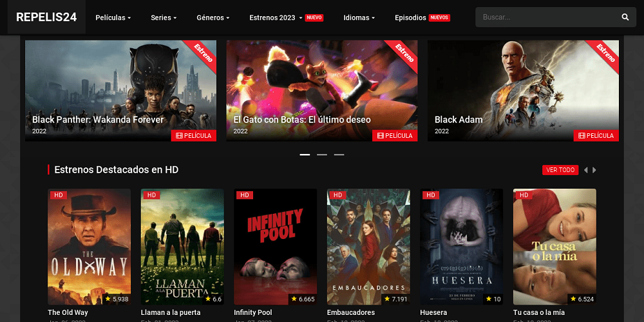This screenshot has height=322, width=644.
Task: Open the Black Adam banner
Action: pos(523,91)
